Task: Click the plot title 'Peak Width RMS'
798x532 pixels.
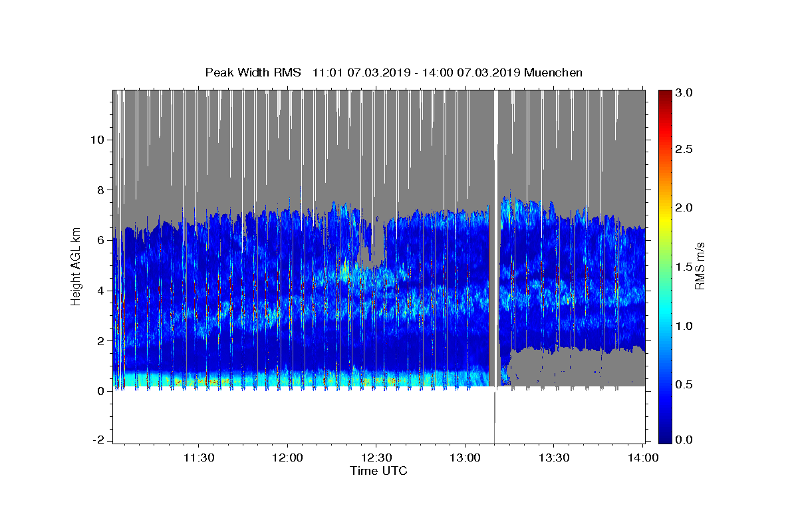Action: [x=253, y=72]
